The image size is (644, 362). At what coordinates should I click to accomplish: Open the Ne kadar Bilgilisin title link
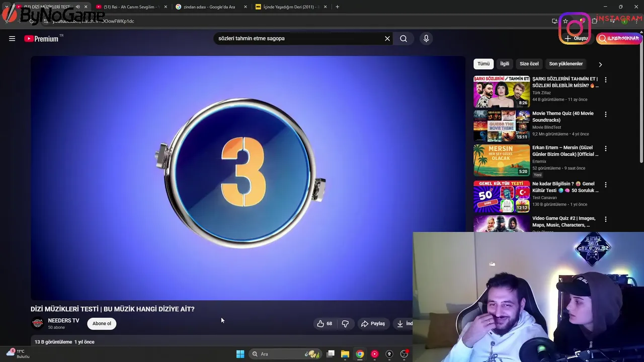[565, 187]
